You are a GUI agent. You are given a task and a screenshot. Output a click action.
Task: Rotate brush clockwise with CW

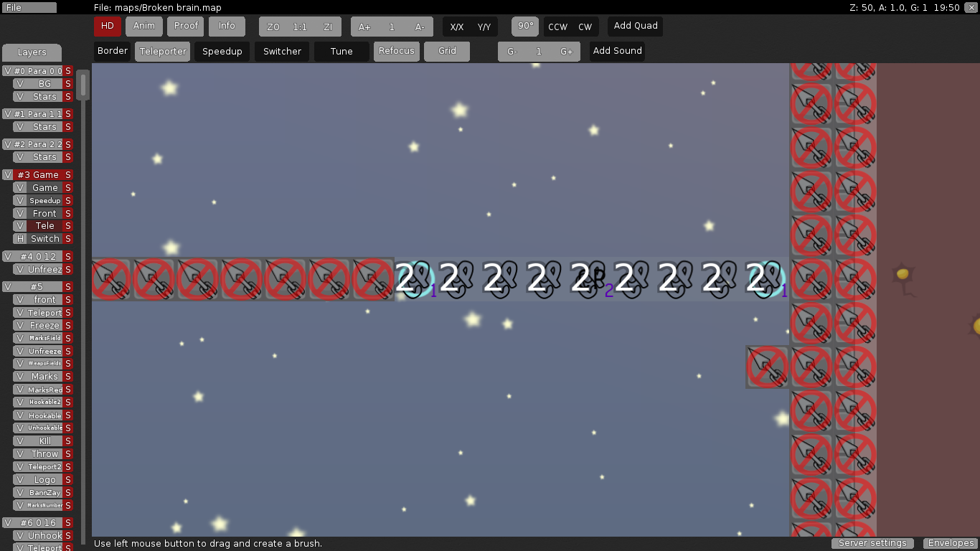point(584,26)
